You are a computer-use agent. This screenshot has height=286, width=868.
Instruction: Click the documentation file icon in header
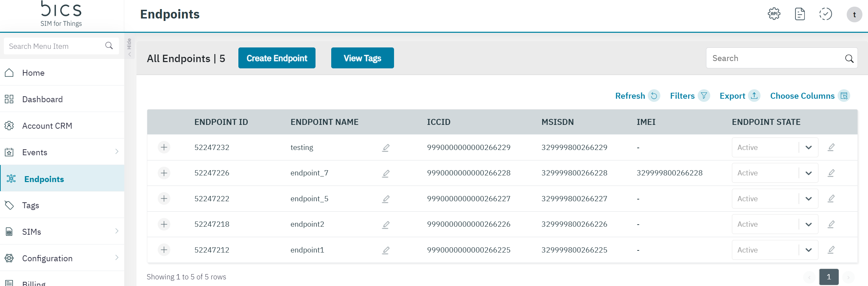(800, 14)
